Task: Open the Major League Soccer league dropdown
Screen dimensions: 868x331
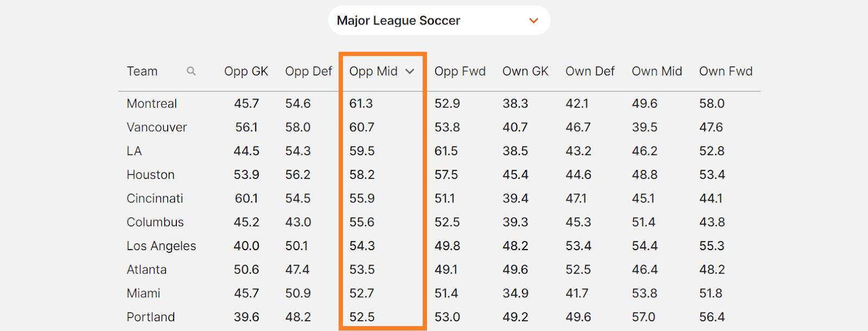Action: tap(439, 21)
